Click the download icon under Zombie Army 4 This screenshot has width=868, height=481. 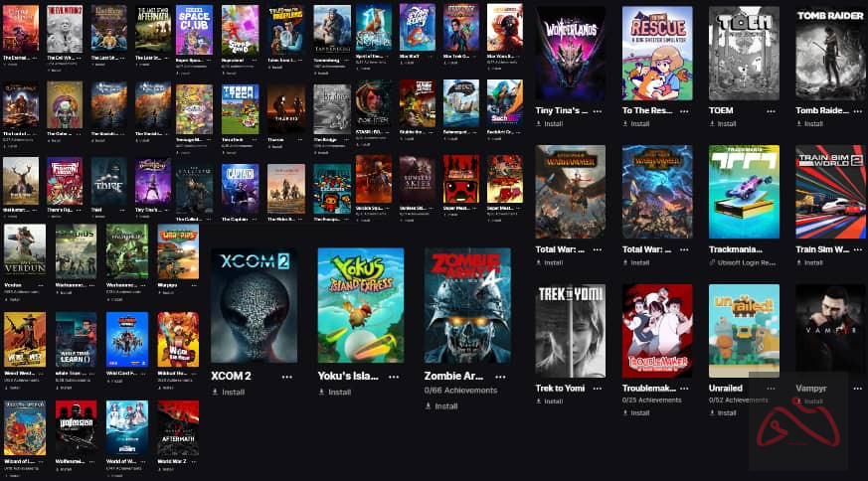coord(428,406)
